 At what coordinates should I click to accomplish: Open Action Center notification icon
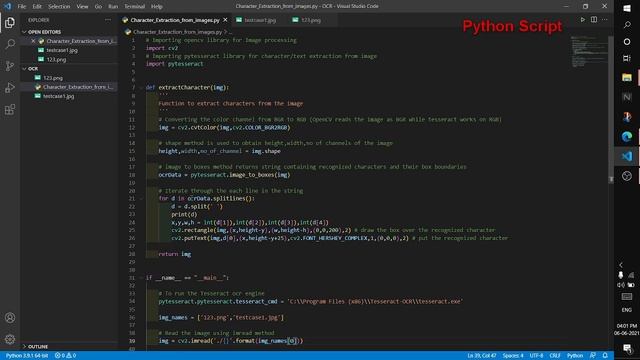[x=627, y=348]
